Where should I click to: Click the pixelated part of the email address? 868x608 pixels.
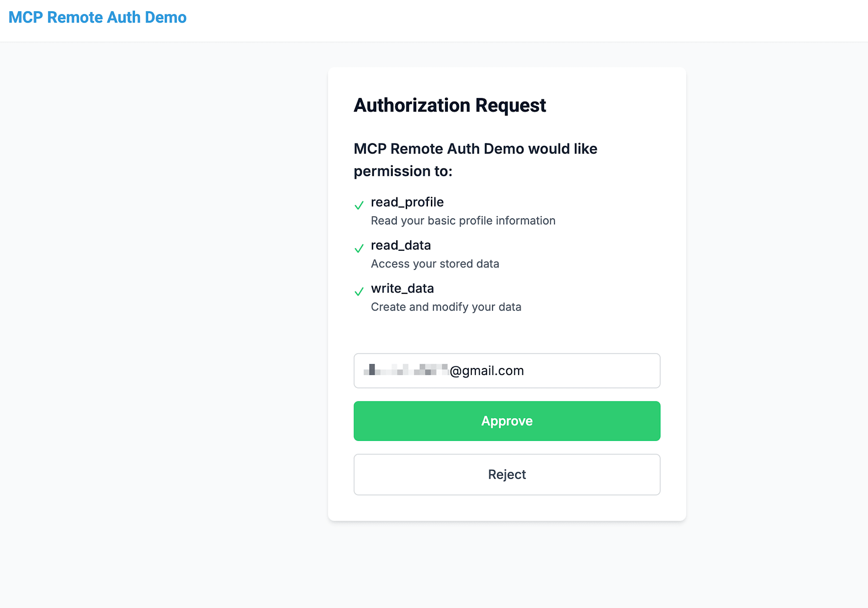[x=406, y=370]
